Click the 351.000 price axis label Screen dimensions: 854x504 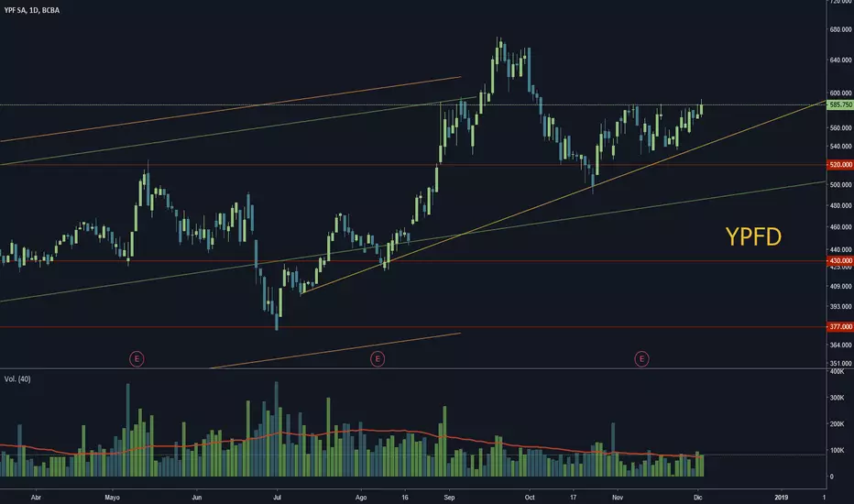click(x=840, y=364)
